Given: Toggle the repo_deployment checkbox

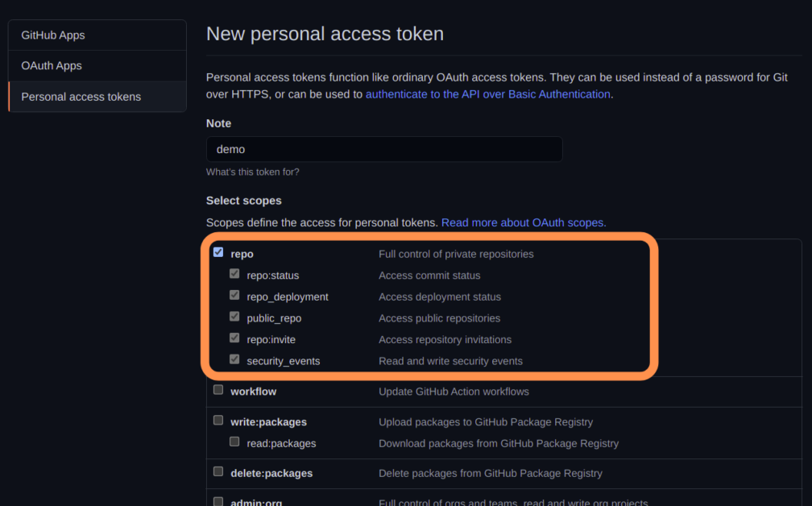Looking at the screenshot, I should [x=234, y=296].
